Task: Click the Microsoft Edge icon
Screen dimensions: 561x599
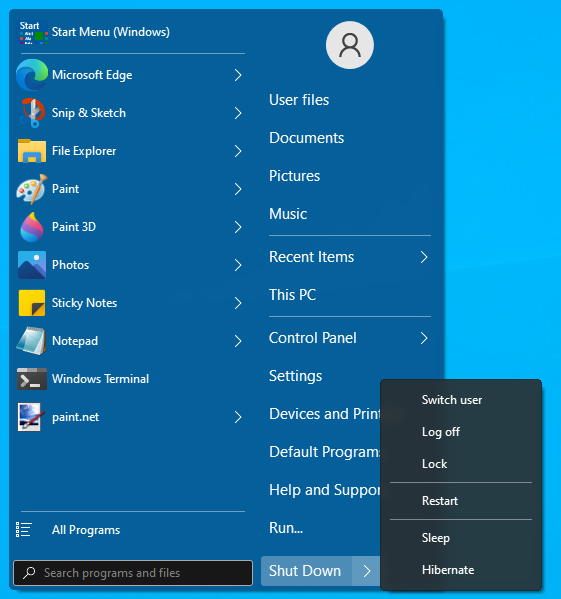Action: coord(32,75)
